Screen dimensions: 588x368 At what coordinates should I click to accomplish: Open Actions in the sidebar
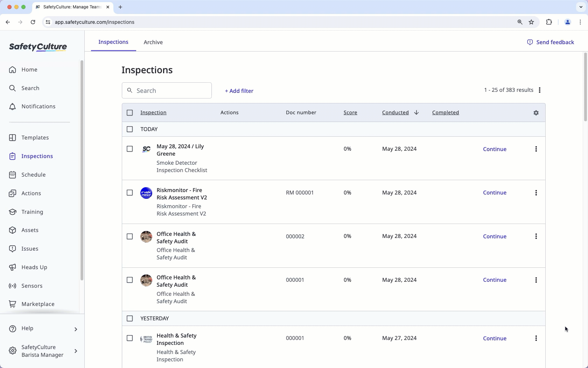(x=25, y=193)
